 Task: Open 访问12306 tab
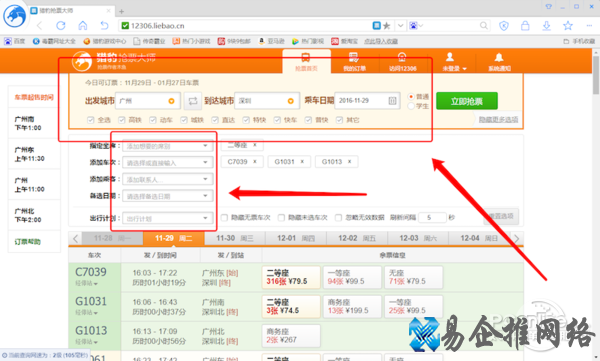402,62
